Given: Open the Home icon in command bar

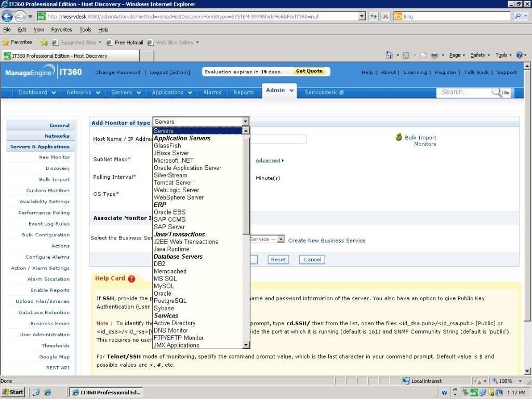Looking at the screenshot, I should tap(389, 55).
